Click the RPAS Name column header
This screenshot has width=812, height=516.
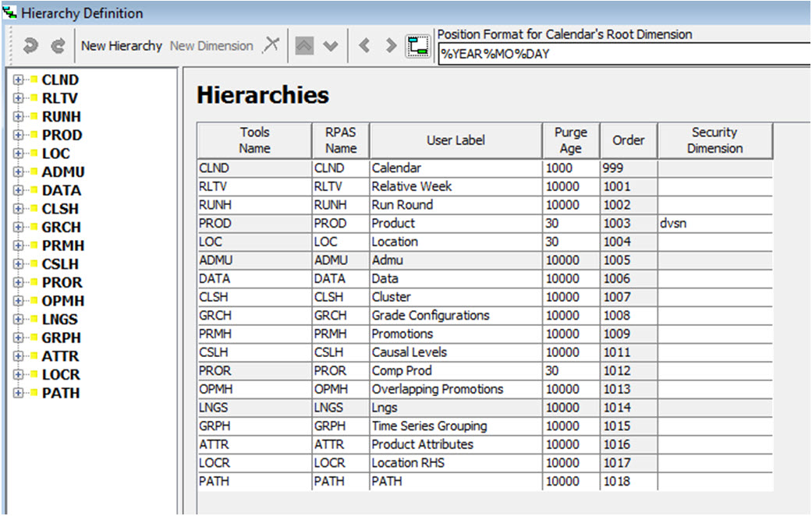click(341, 140)
